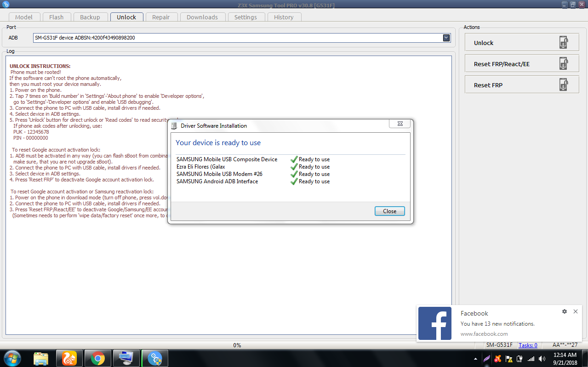
Task: Select 'SAMSUNG Mobile USB Modem #26' row text
Action: coord(219,174)
